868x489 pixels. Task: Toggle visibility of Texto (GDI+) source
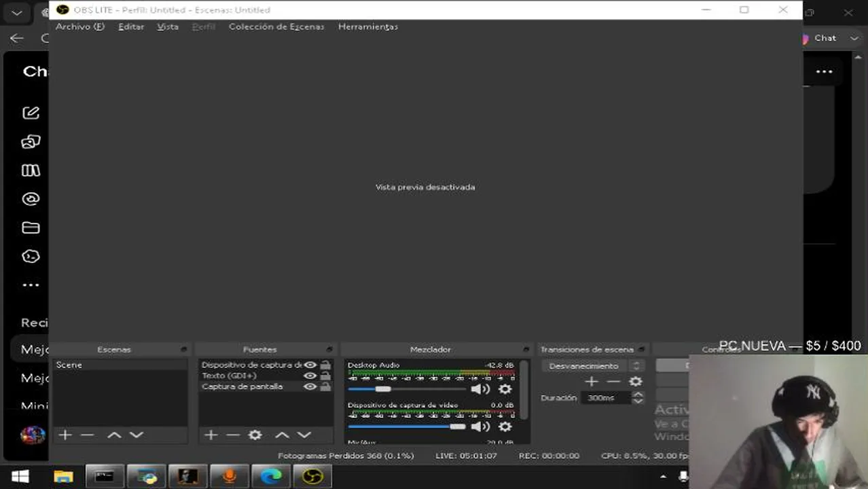coord(310,376)
